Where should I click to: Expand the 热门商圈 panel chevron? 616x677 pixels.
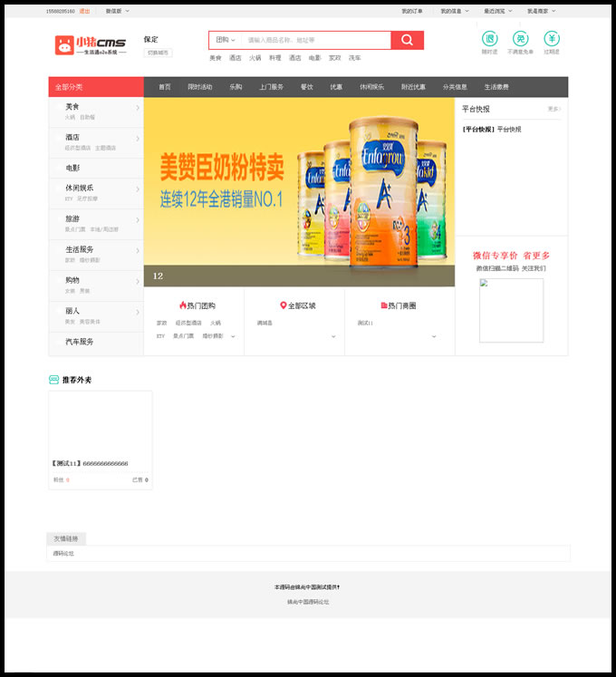pyautogui.click(x=434, y=336)
